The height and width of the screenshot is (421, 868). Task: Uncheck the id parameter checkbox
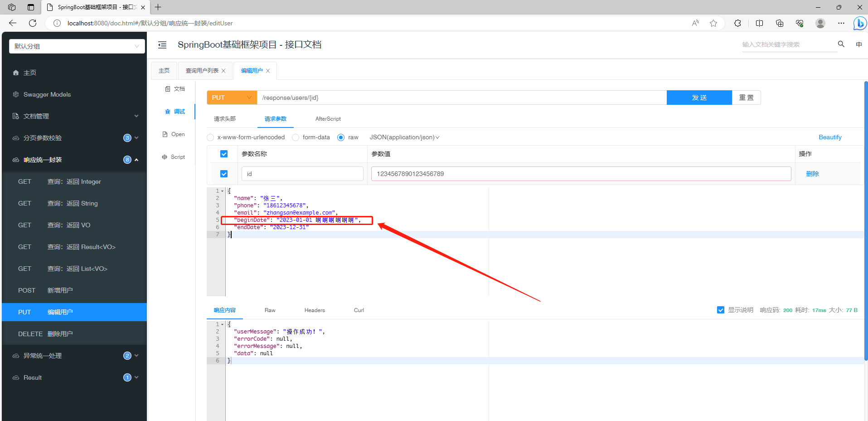pyautogui.click(x=224, y=173)
